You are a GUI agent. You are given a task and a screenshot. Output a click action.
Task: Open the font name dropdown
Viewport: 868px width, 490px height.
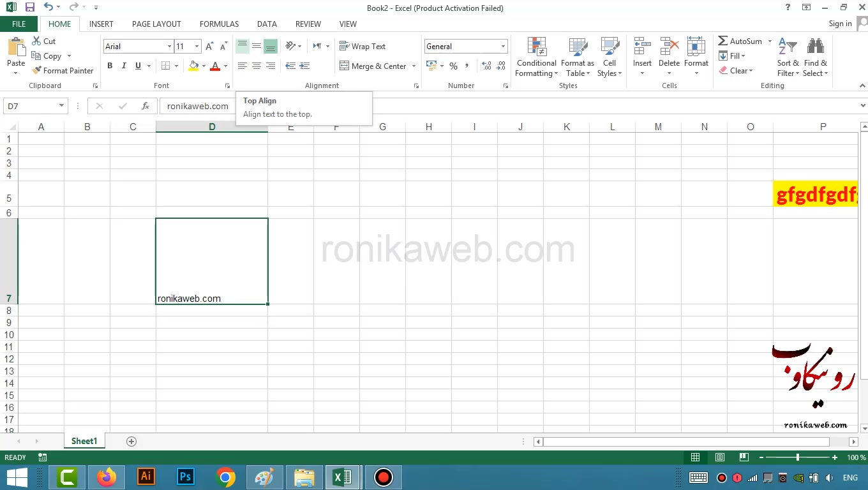coord(169,47)
